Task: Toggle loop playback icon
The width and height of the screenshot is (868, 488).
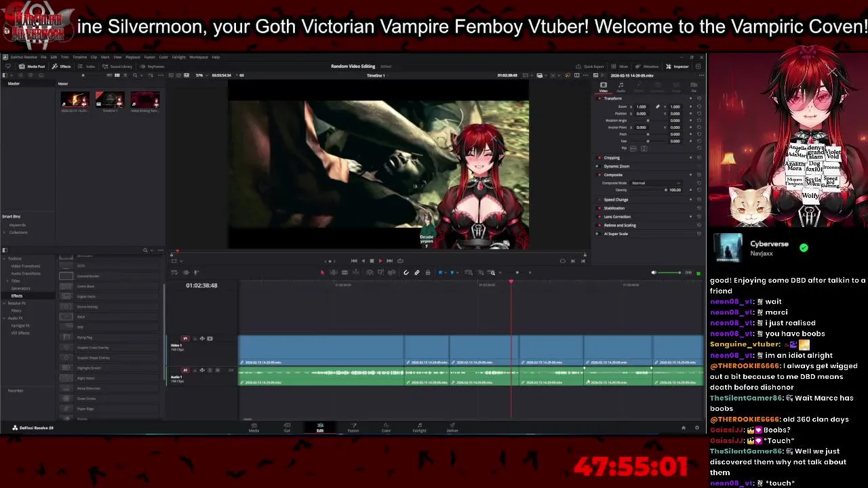Action: tap(400, 260)
